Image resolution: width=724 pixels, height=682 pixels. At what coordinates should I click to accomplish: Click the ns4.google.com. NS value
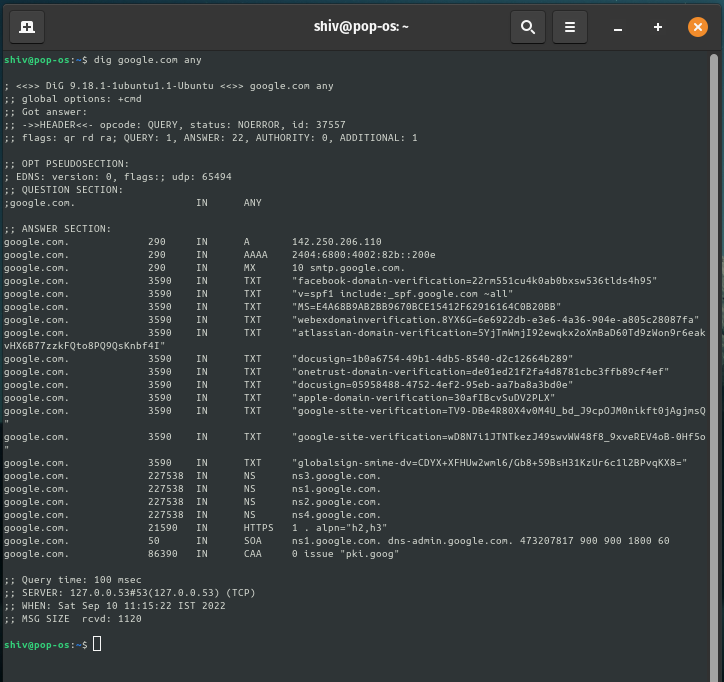[x=336, y=514]
